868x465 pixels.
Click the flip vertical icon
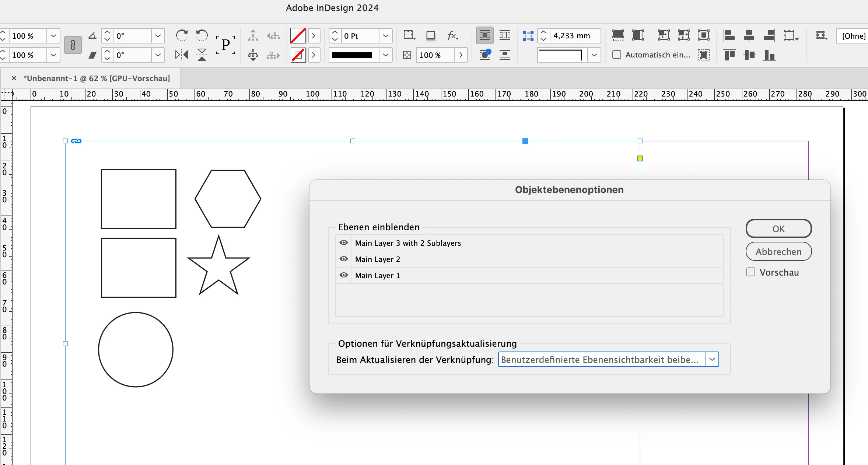[202, 55]
